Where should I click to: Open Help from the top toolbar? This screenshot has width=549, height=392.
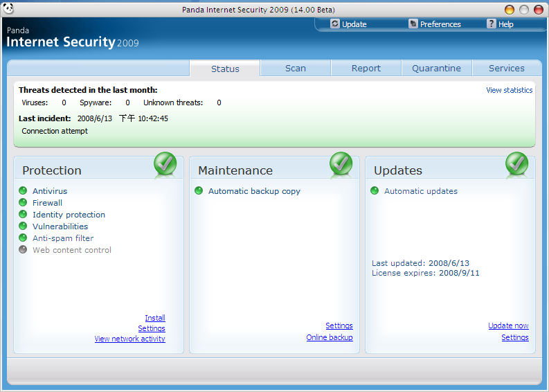click(505, 24)
